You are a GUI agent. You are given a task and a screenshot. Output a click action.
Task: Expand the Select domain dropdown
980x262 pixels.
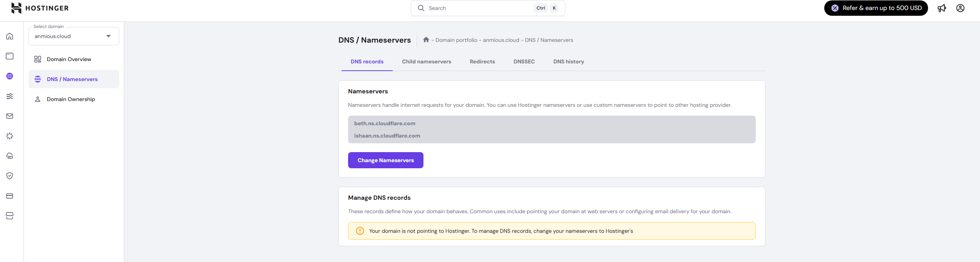click(74, 36)
